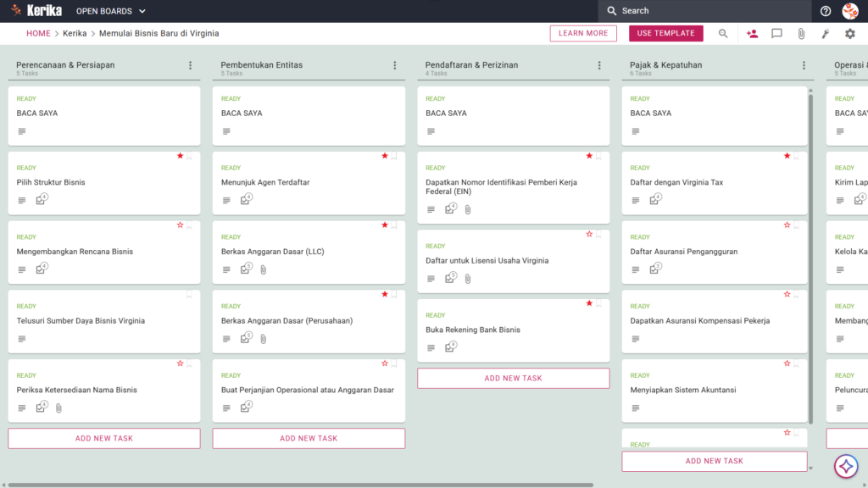This screenshot has height=488, width=868.
Task: Toggle bookmark on Telusuri Sumber Daya Bisnis Virginia
Action: coord(189,295)
